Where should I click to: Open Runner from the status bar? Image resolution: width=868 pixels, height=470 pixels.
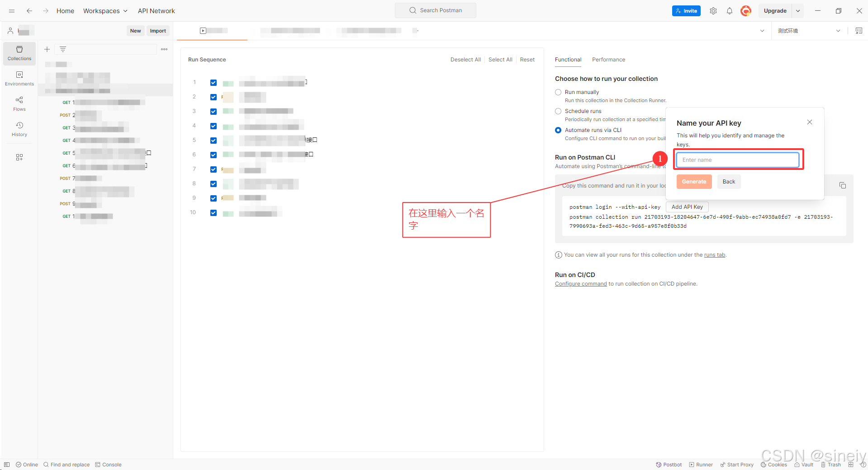701,465
